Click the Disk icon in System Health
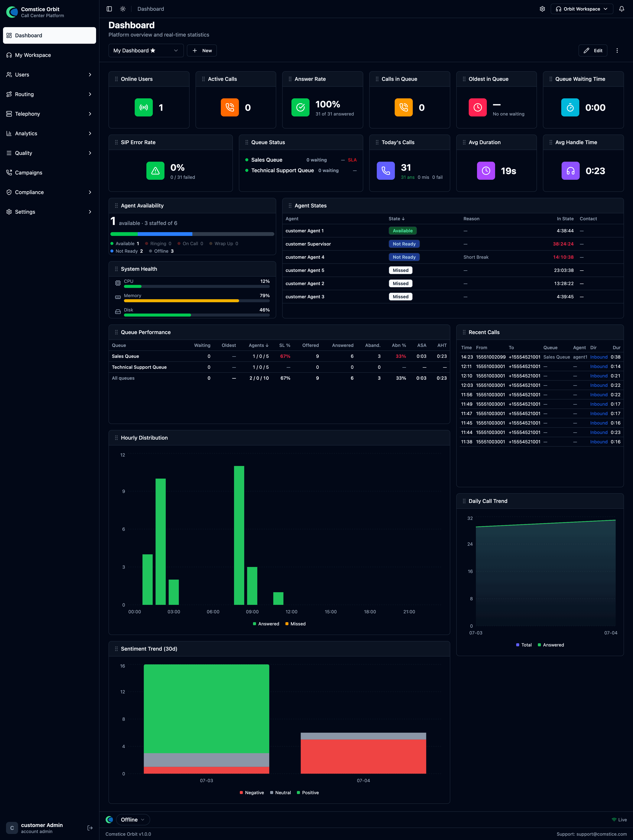The width and height of the screenshot is (633, 840). [118, 312]
